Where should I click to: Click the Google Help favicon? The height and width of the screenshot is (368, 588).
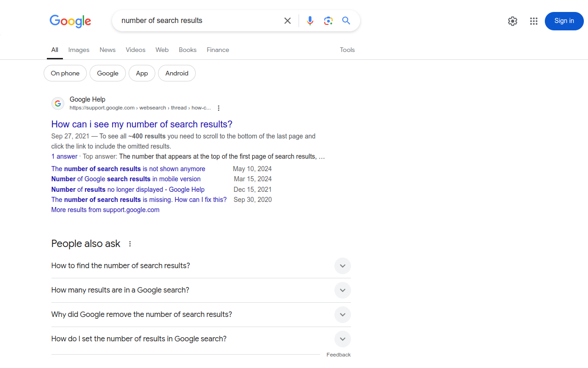[58, 103]
